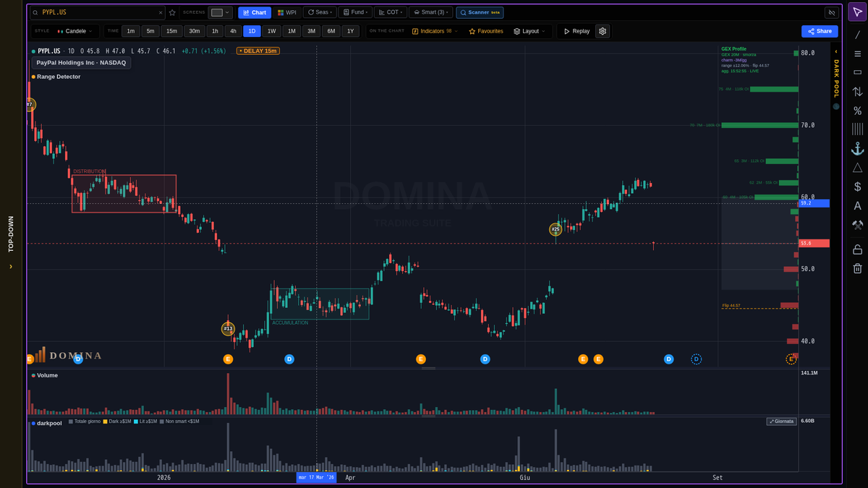Select the triangle drawing tool

(x=857, y=168)
